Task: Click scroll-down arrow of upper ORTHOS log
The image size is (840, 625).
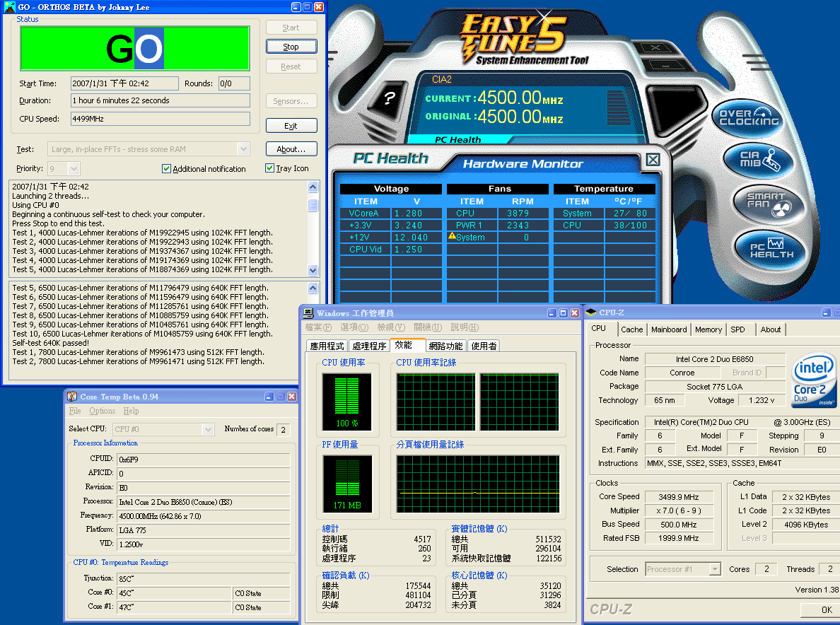Action: (x=313, y=271)
